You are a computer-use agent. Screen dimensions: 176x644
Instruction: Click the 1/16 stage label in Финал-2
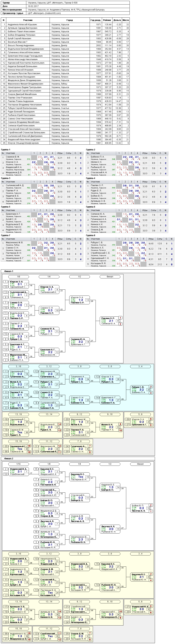[18, 464]
